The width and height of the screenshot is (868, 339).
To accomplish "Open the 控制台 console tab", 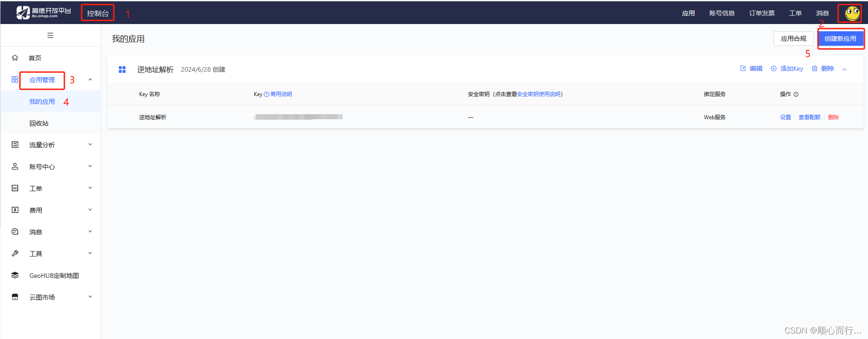I will (x=98, y=13).
